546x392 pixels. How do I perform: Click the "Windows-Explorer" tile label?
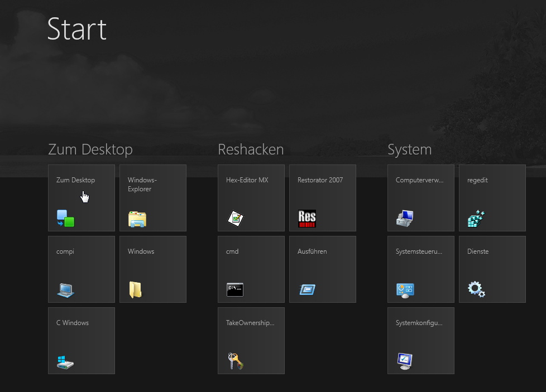pyautogui.click(x=142, y=185)
